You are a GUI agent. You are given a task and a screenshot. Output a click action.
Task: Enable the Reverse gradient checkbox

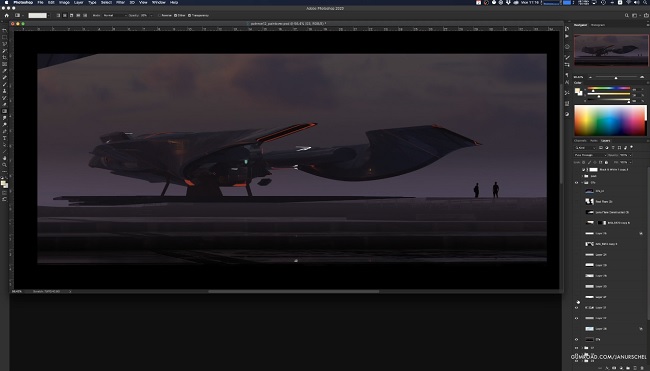[x=160, y=15]
